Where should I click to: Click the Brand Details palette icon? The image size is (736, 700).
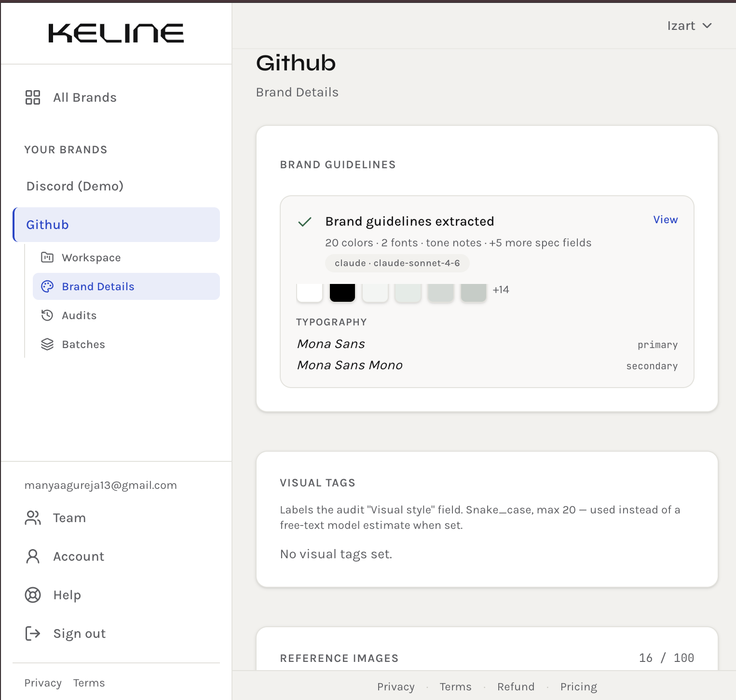(47, 286)
